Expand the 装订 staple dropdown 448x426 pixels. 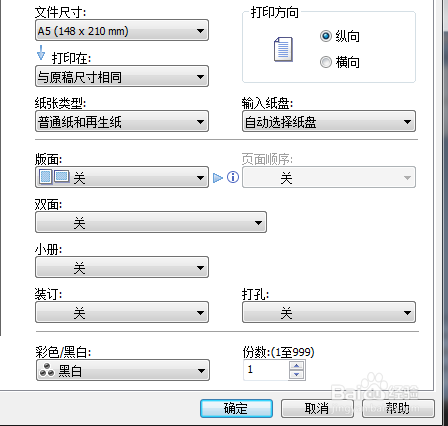click(122, 312)
